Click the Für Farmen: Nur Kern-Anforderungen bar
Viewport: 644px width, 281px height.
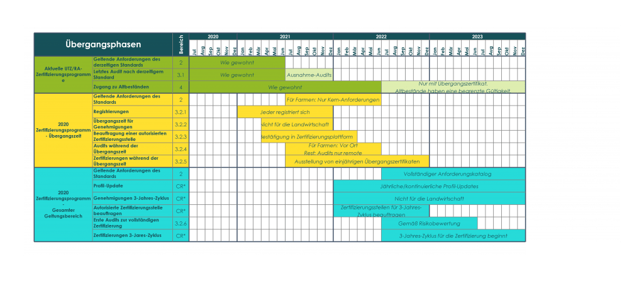[333, 99]
